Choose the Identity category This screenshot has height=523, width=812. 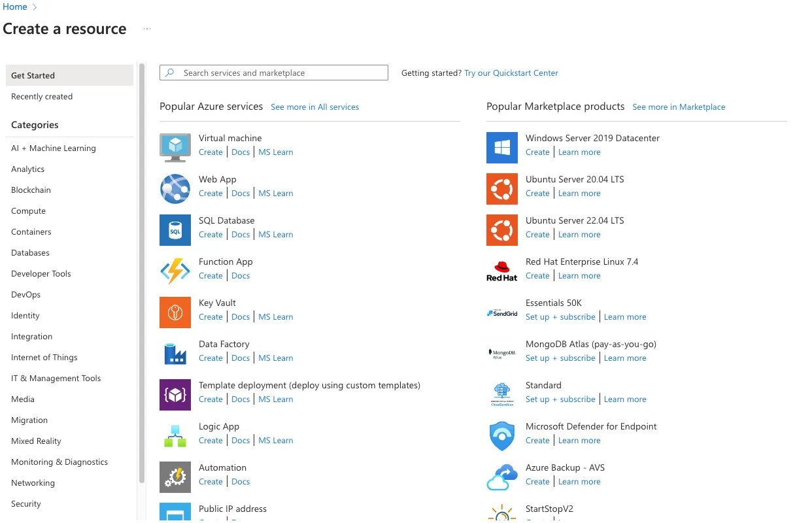coord(25,316)
